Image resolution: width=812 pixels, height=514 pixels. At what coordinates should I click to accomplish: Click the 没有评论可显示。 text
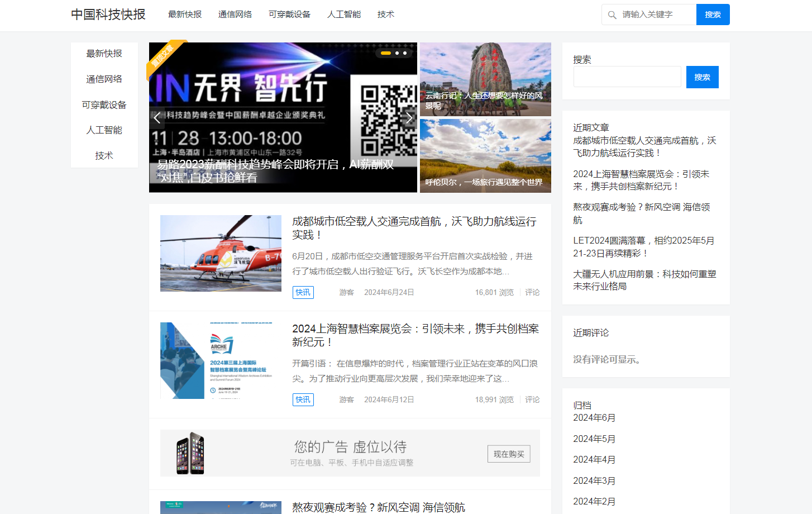click(x=609, y=359)
